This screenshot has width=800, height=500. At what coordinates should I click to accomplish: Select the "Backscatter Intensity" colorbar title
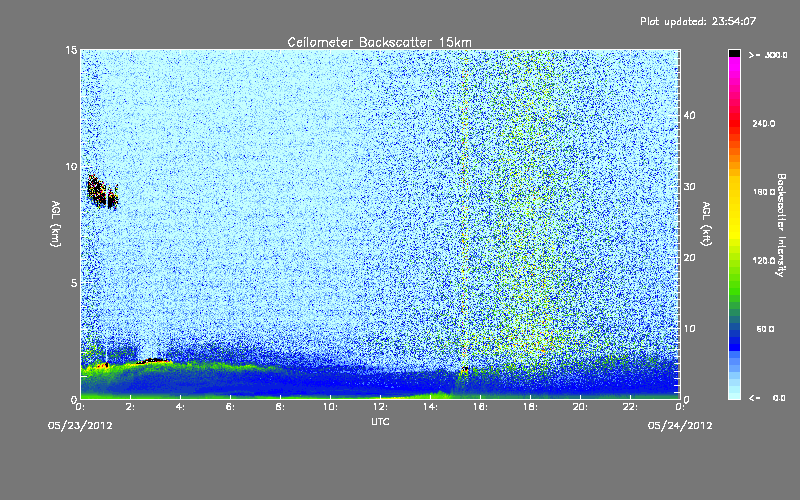pos(781,225)
